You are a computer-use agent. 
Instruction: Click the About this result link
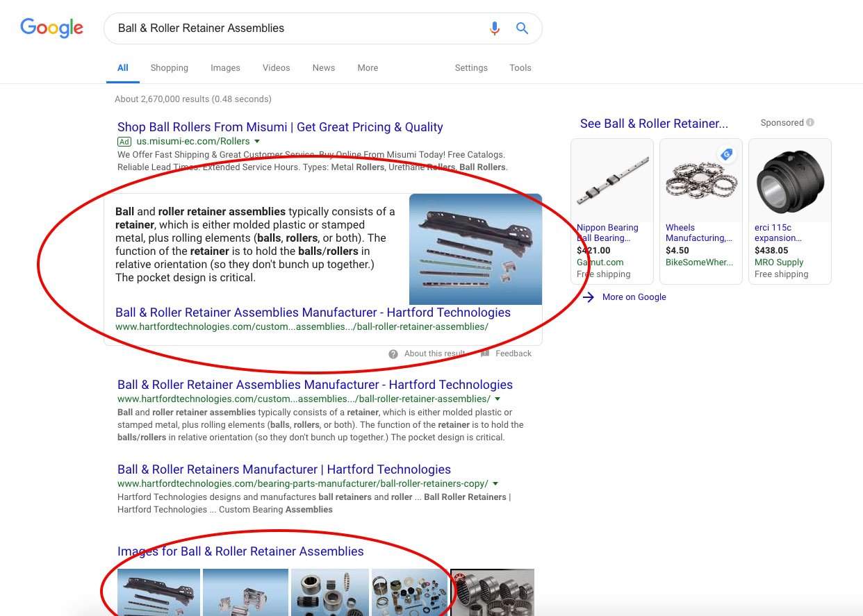(435, 353)
